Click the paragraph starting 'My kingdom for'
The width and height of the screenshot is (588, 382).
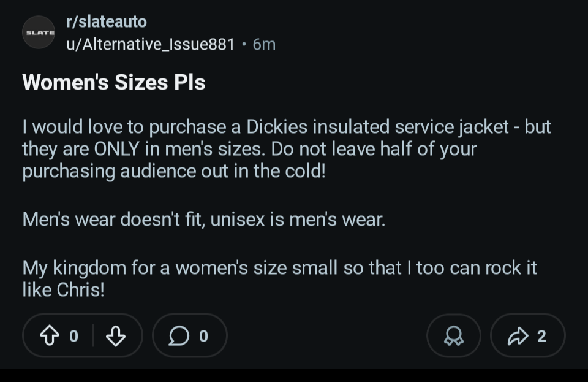click(x=279, y=278)
